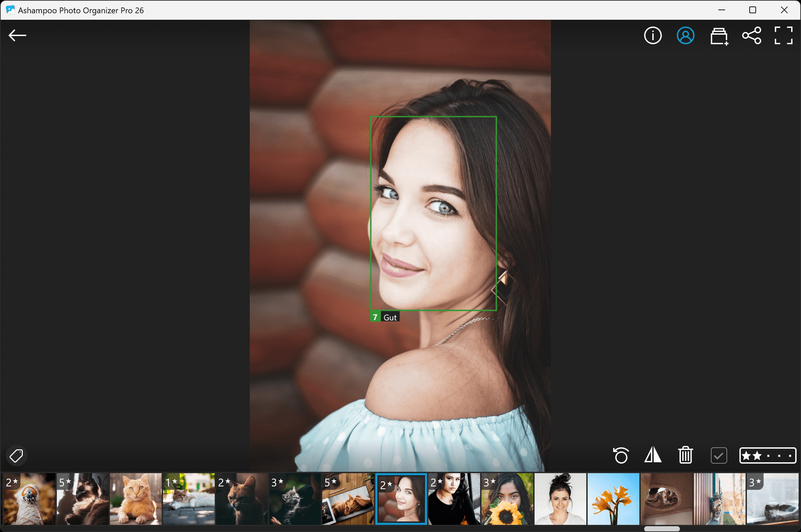The width and height of the screenshot is (801, 532).
Task: Select the sunflower portrait thumbnail
Action: point(507,499)
